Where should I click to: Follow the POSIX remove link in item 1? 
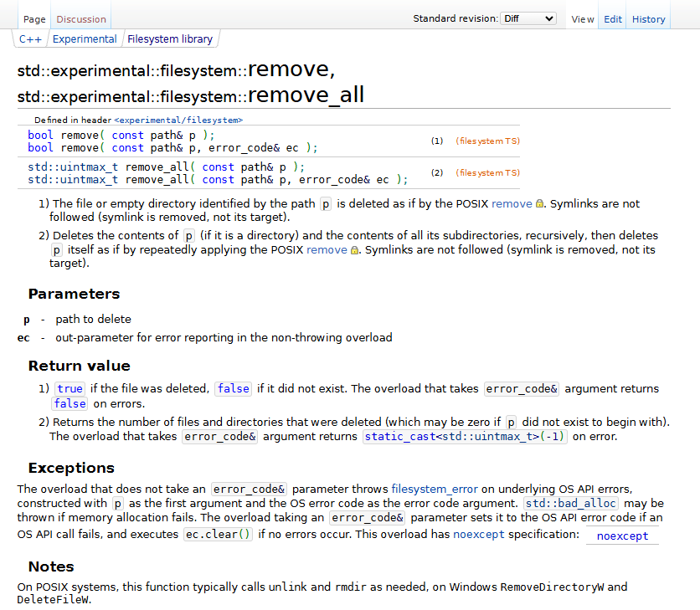click(x=512, y=204)
